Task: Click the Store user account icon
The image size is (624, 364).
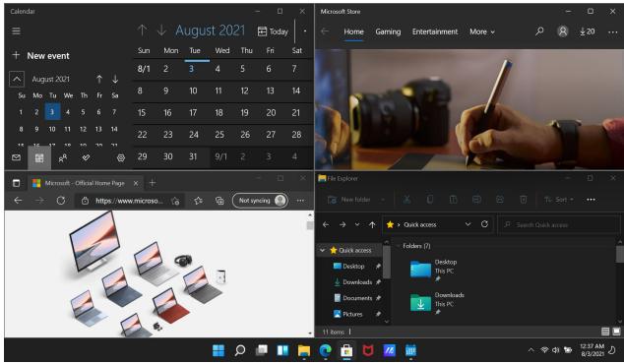Action: [563, 31]
